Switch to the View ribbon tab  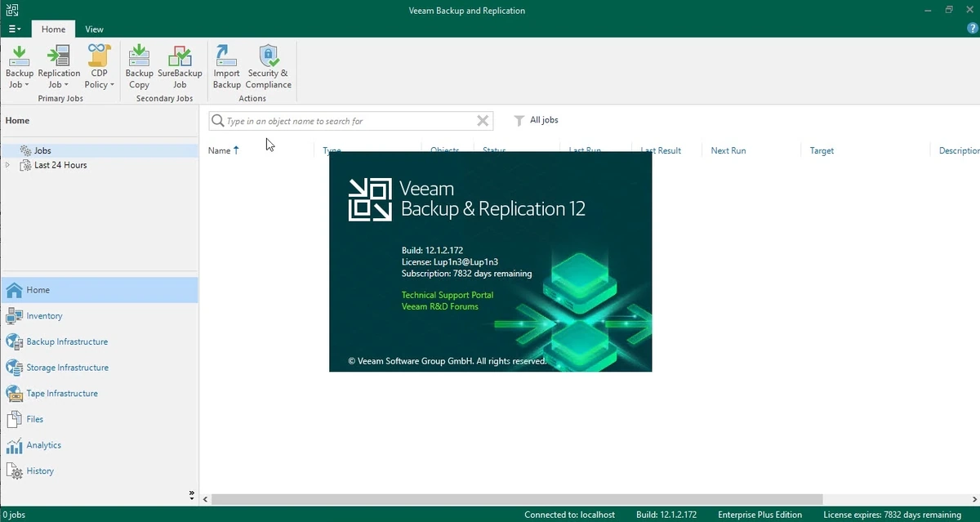(95, 29)
